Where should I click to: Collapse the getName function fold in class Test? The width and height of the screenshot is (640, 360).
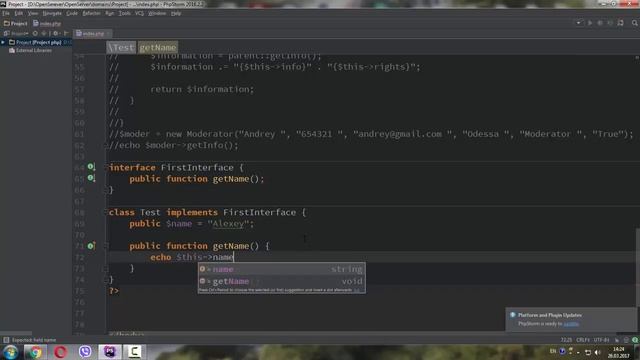(x=106, y=246)
